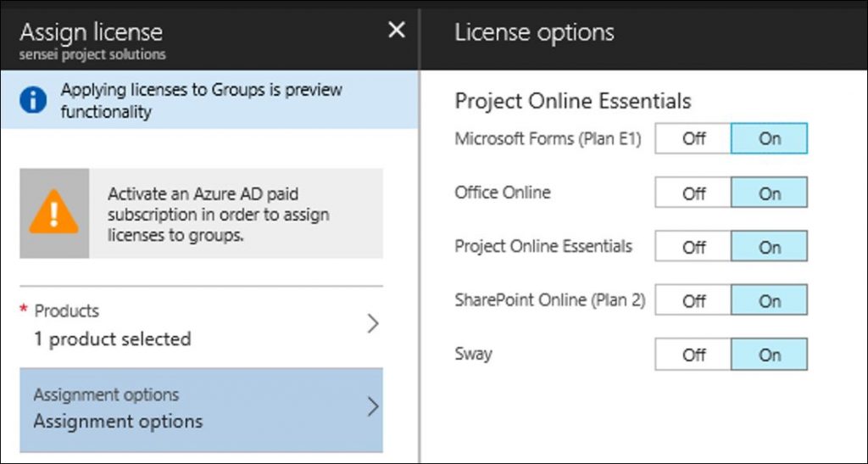Click the 'sensei project solutions' subtitle
The height and width of the screenshot is (464, 868).
click(x=92, y=55)
